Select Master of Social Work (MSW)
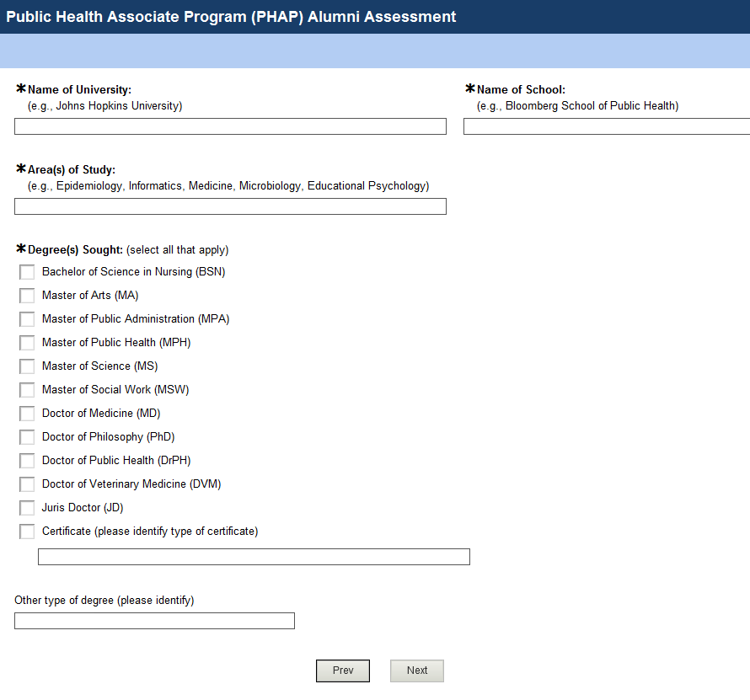 tap(27, 390)
